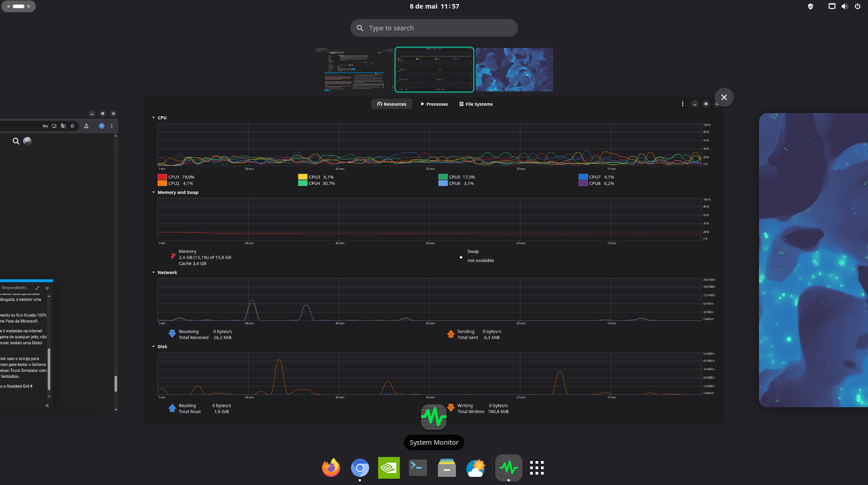Collapse the CPU section
The image size is (868, 485).
[153, 118]
